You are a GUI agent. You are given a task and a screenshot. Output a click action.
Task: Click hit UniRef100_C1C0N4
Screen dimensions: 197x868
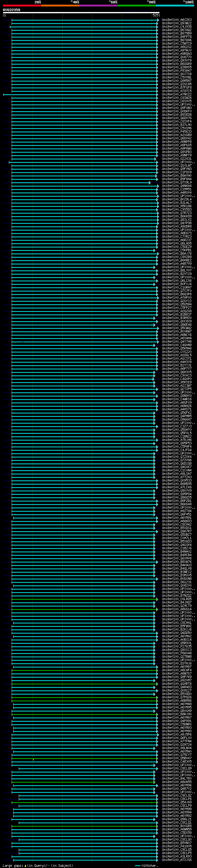177,470
